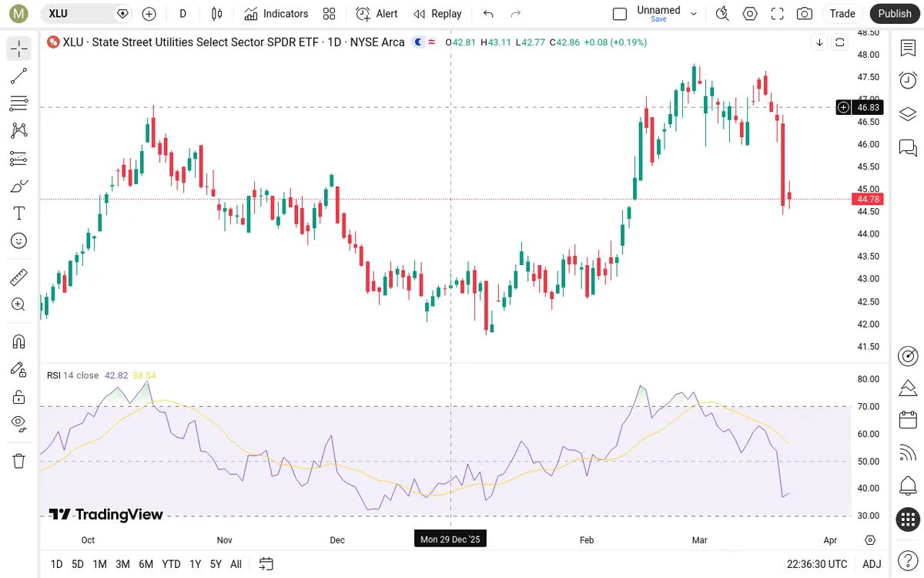The image size is (924, 578).
Task: Open the Fibonacci retracement tools
Action: [19, 103]
